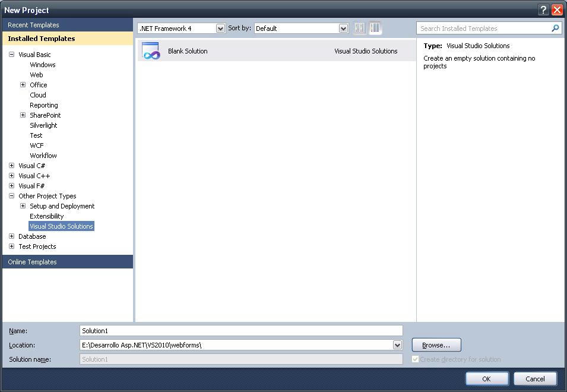Image resolution: width=567 pixels, height=392 pixels.
Task: Select the WCF tree item
Action: pos(37,146)
